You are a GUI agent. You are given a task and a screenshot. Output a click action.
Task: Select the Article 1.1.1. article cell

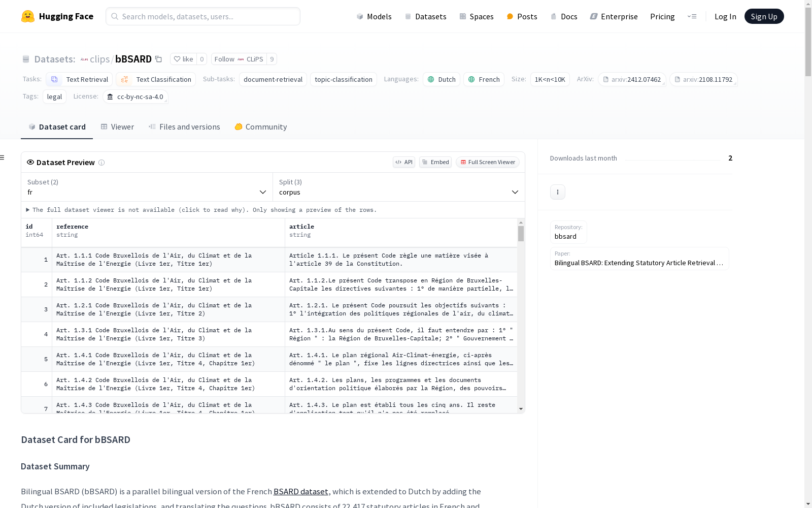point(401,260)
